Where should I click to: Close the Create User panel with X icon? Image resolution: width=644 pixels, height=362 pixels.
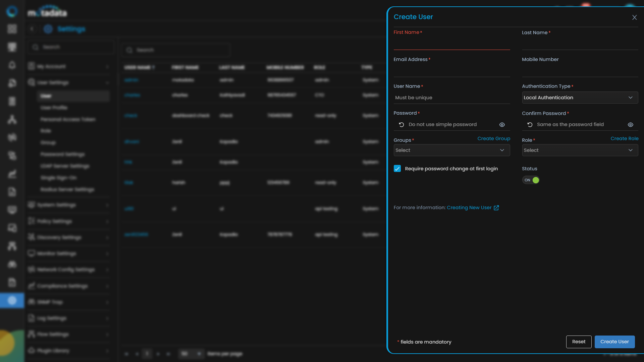[634, 17]
